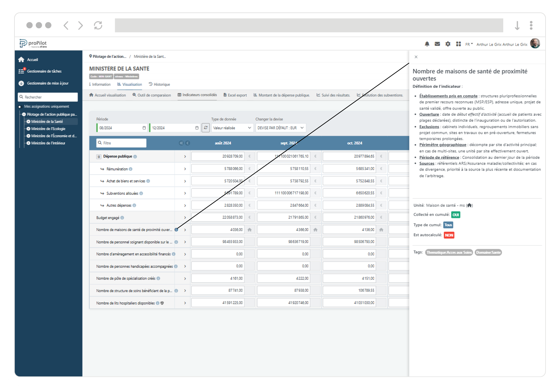Open calendar picker for 08/2024 date
The width and height of the screenshot is (560, 392).
click(x=144, y=128)
